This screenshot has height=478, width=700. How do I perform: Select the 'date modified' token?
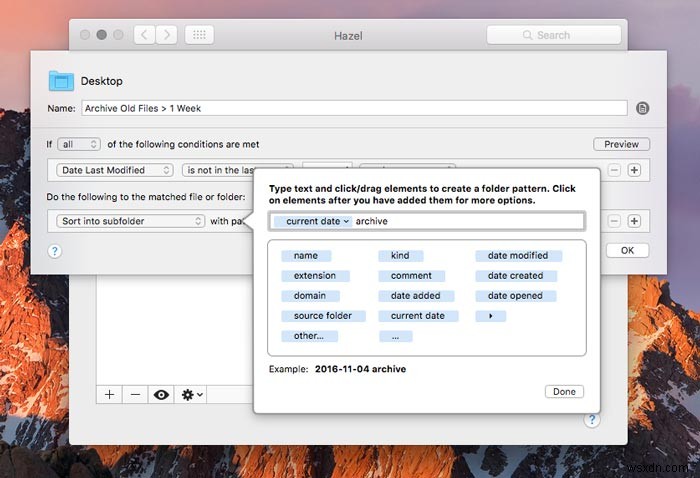pyautogui.click(x=518, y=256)
